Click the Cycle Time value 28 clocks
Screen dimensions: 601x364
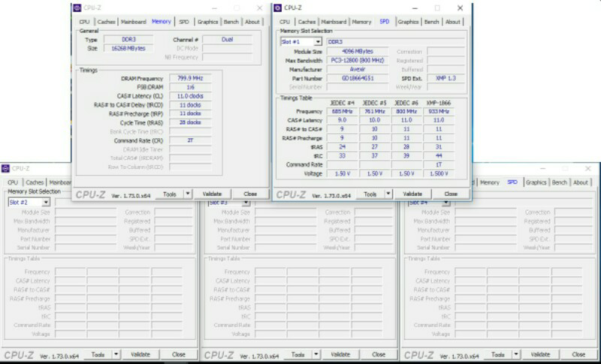tap(190, 122)
